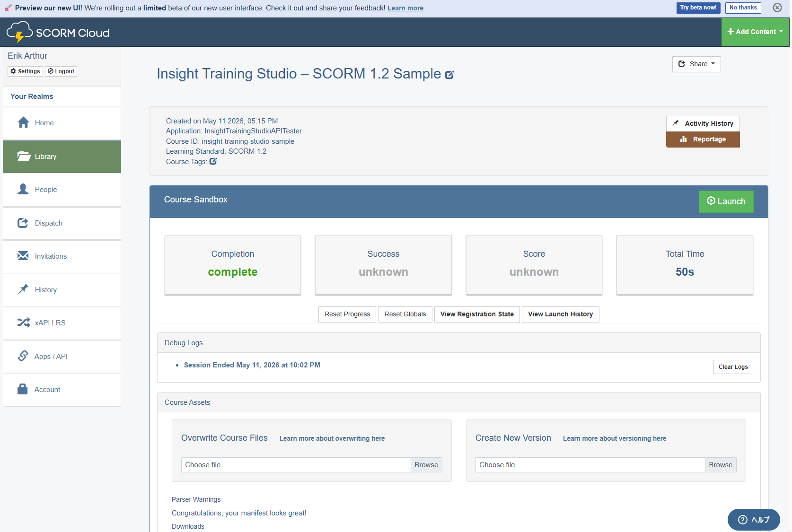Open Settings for Erik Arthur
Viewport: 792px width, 532px height.
[25, 71]
